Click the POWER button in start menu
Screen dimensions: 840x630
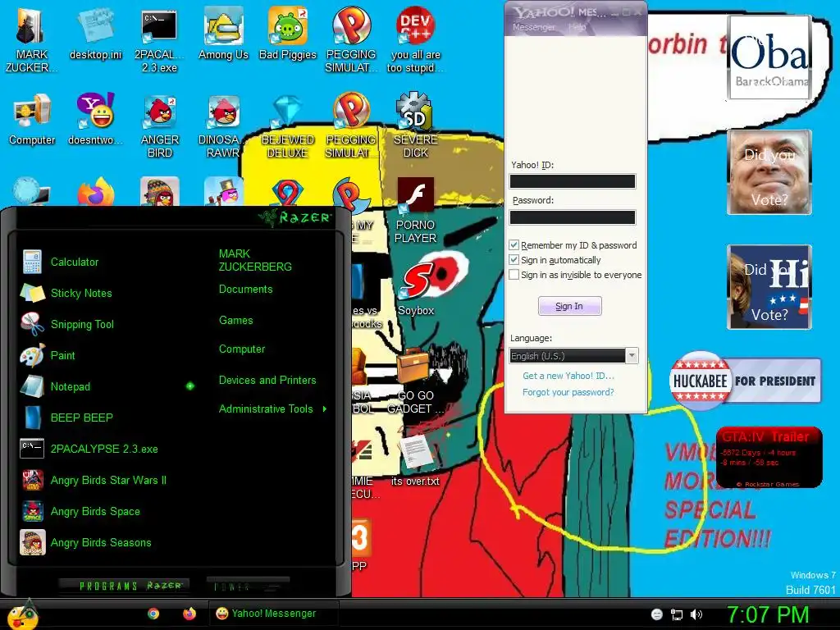click(248, 587)
